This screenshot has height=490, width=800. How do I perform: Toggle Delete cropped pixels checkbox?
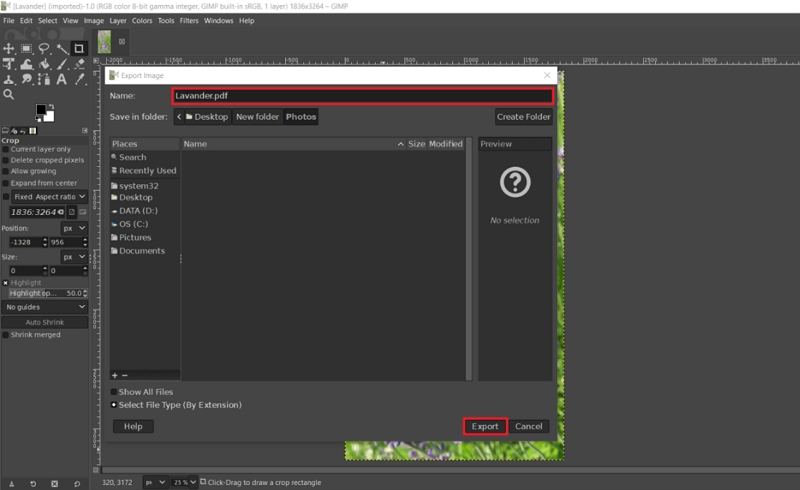(x=6, y=160)
